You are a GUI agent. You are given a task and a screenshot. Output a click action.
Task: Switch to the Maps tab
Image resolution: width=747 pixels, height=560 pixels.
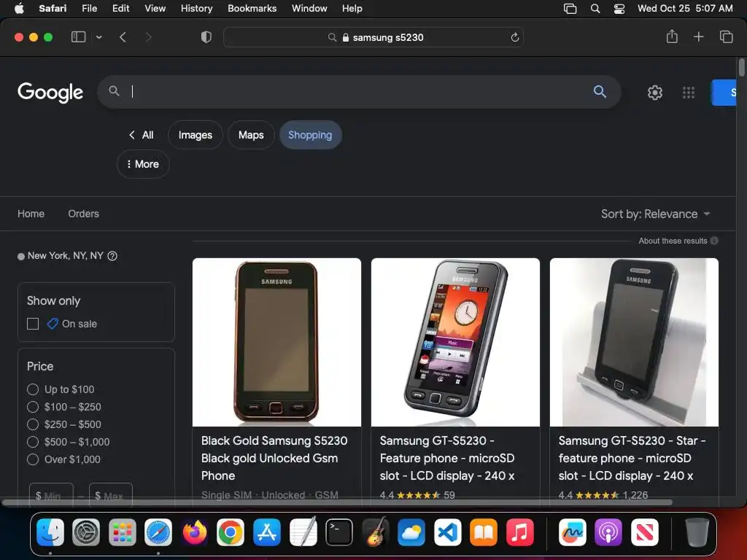[251, 135]
